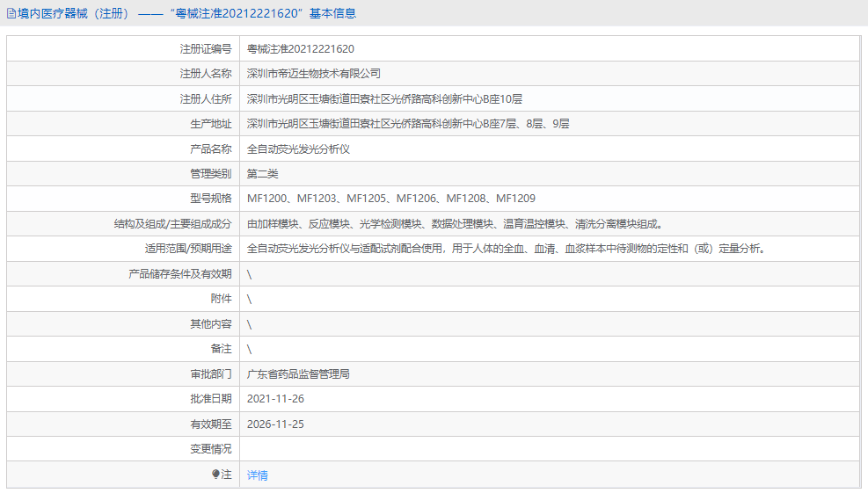Click the 审批部门 label

[x=211, y=374]
